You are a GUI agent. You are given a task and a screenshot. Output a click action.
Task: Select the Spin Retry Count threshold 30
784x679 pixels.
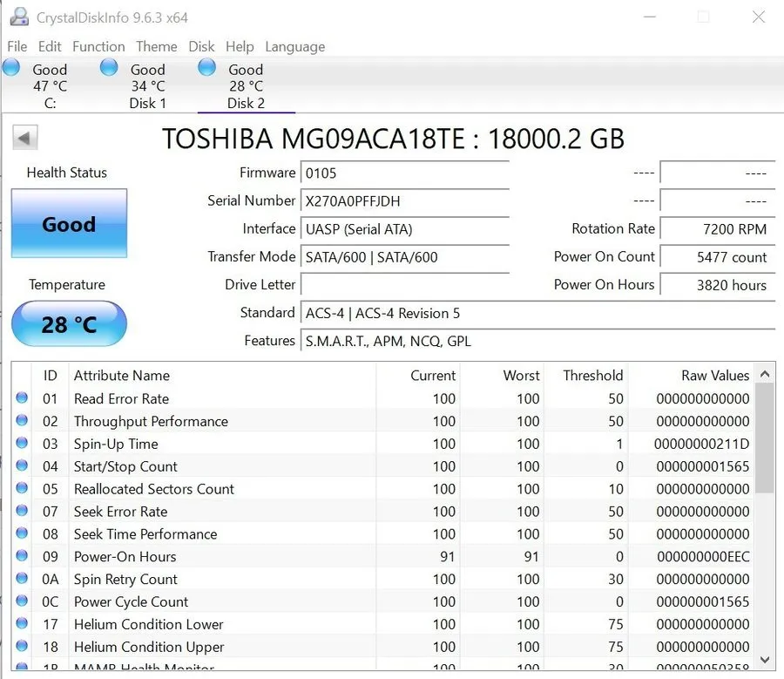click(616, 579)
